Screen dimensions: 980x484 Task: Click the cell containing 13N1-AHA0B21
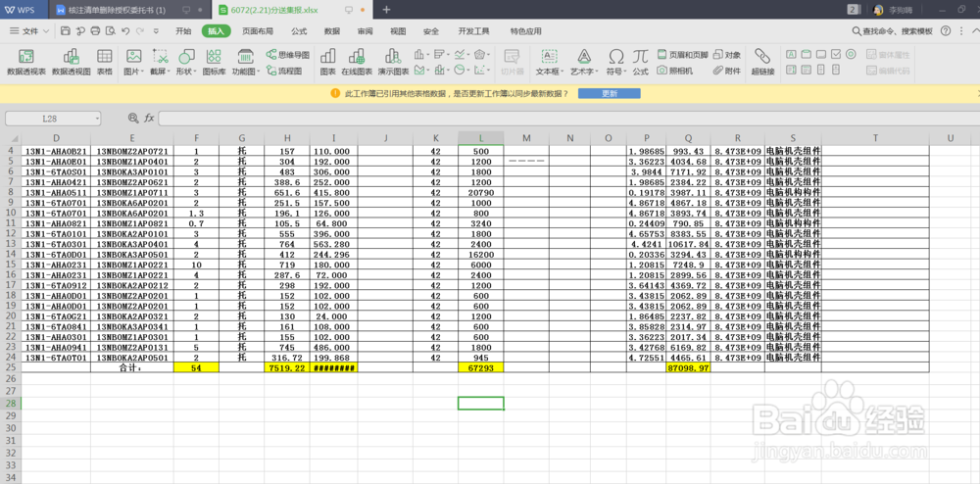click(x=56, y=151)
